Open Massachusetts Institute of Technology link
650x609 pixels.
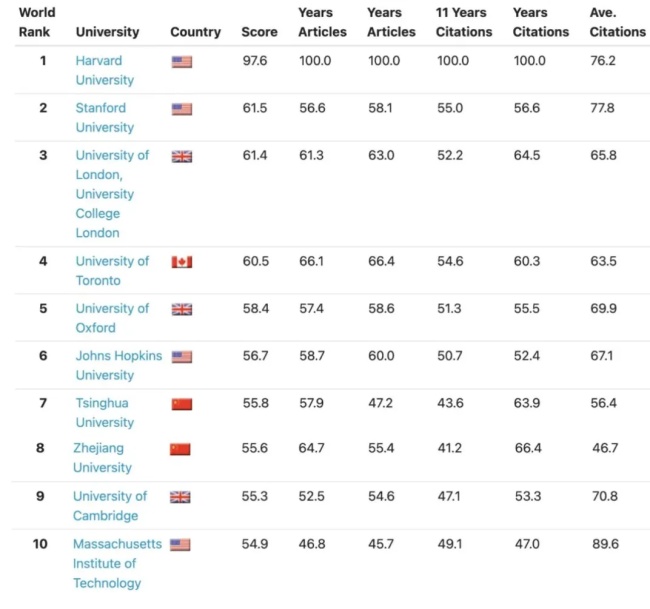(117, 563)
